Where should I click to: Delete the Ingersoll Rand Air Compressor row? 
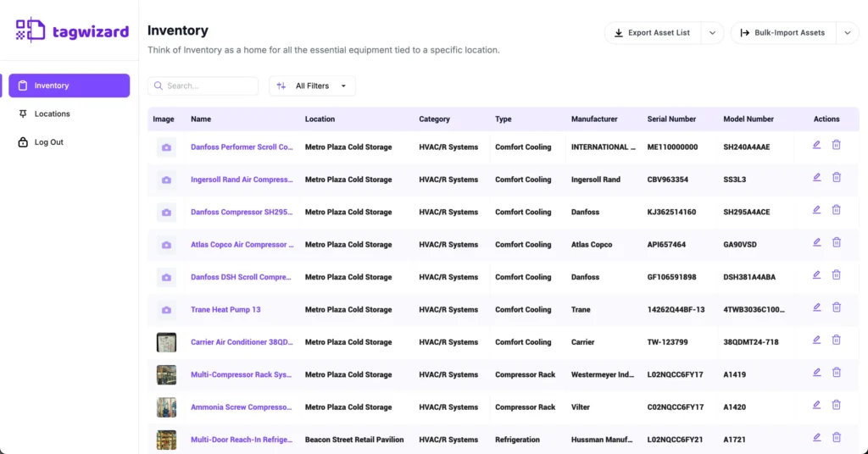(x=837, y=178)
